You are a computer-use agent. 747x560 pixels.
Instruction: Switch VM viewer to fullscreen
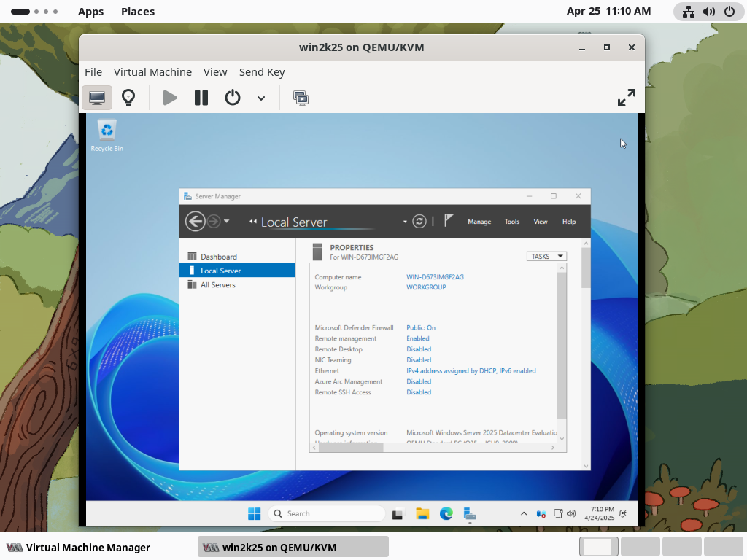tap(626, 98)
